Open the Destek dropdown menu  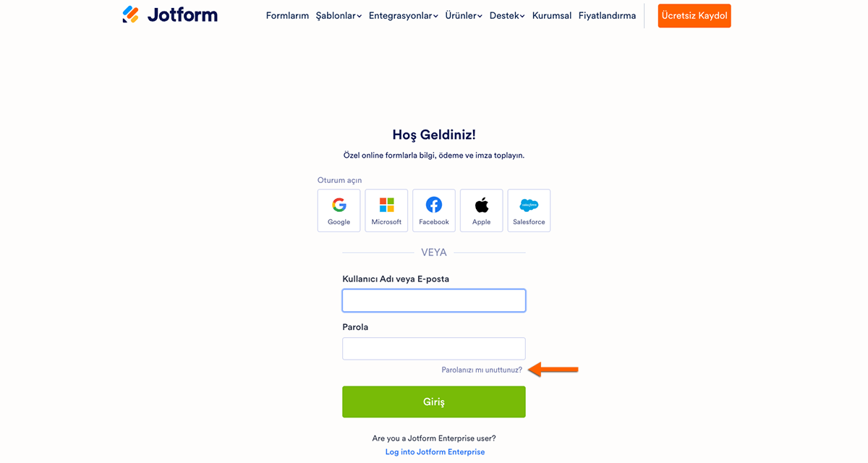click(x=507, y=16)
